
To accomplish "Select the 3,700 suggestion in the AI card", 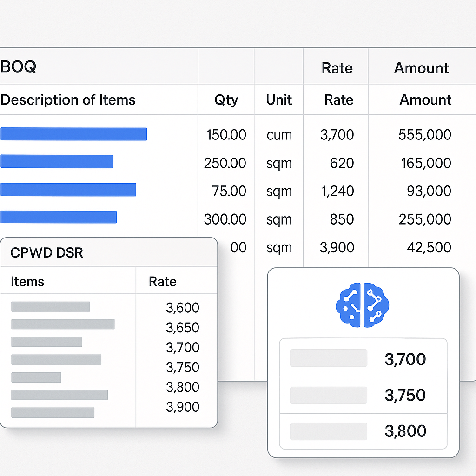I will [363, 358].
